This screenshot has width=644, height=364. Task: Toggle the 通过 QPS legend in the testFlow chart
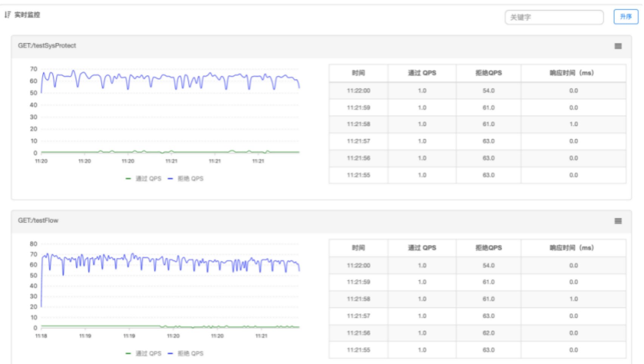coord(144,353)
